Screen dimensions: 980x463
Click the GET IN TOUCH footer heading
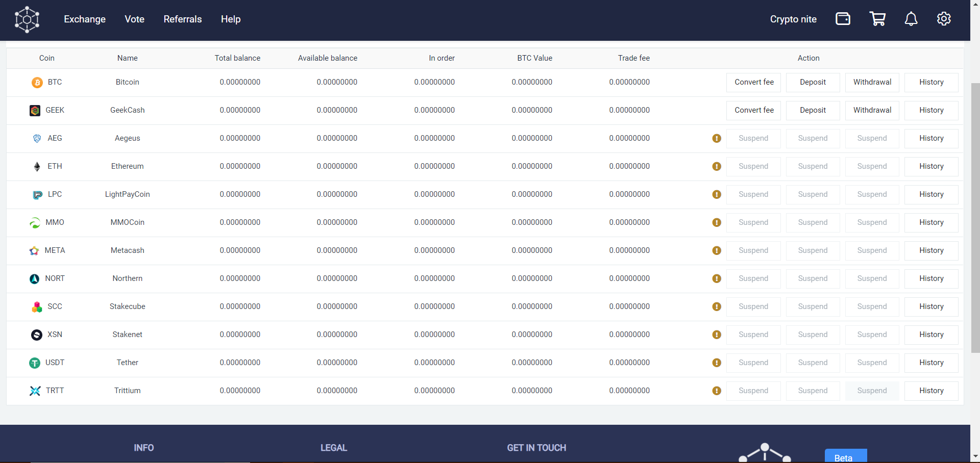(536, 448)
